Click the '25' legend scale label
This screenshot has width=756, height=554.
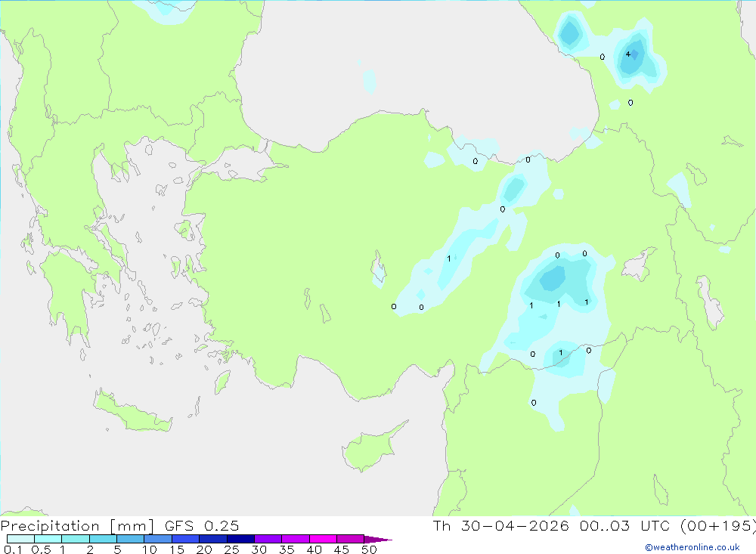point(231,549)
